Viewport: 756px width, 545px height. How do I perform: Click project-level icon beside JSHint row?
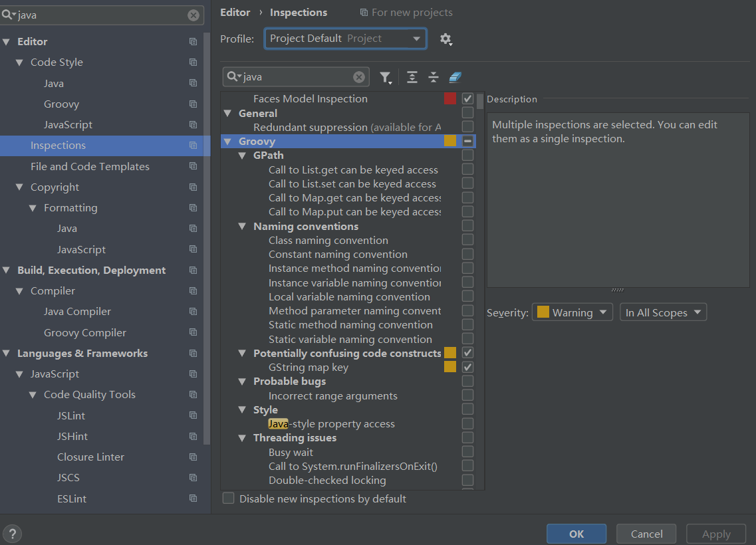(193, 436)
